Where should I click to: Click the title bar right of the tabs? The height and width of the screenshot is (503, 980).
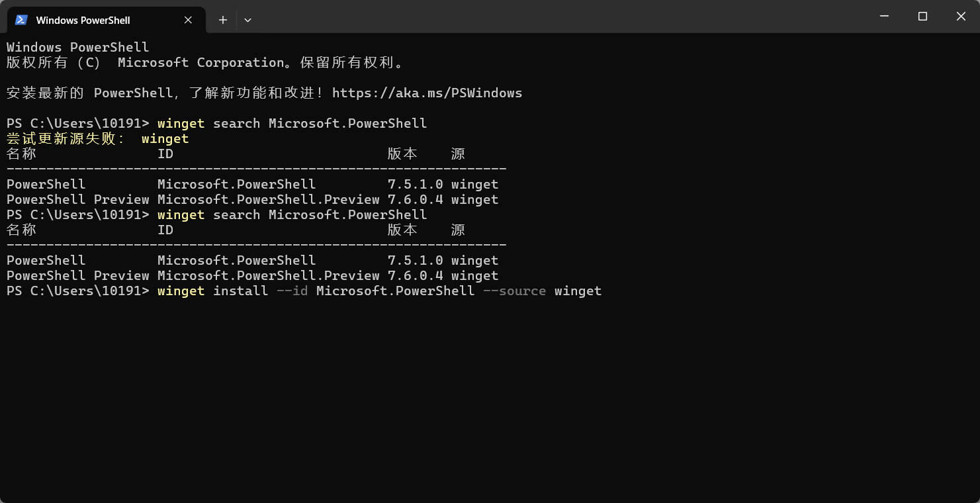pyautogui.click(x=529, y=17)
